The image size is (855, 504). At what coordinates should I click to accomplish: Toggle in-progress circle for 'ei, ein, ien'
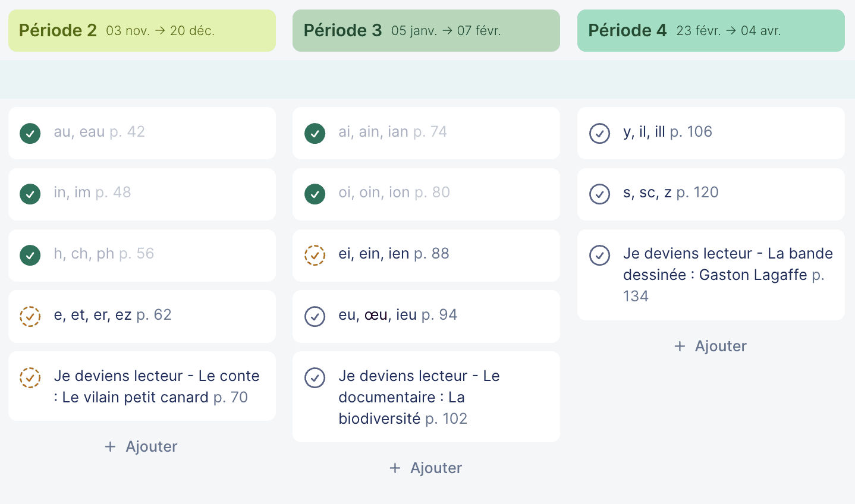[315, 255]
